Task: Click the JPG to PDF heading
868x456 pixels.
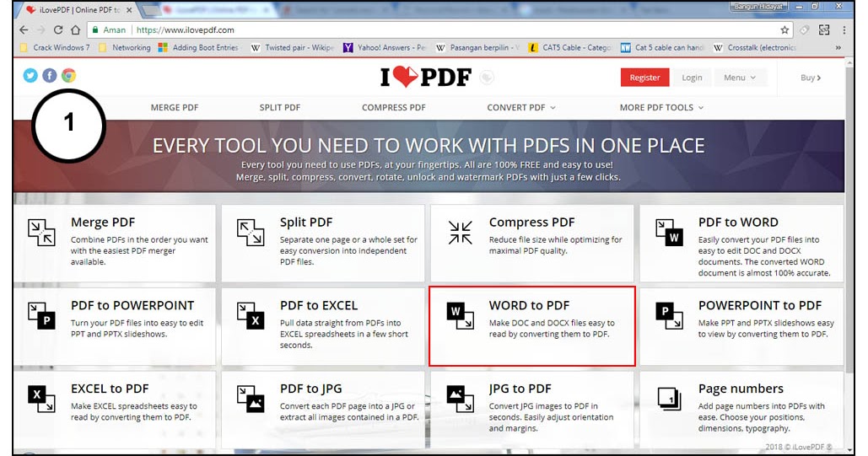Action: pyautogui.click(x=520, y=389)
